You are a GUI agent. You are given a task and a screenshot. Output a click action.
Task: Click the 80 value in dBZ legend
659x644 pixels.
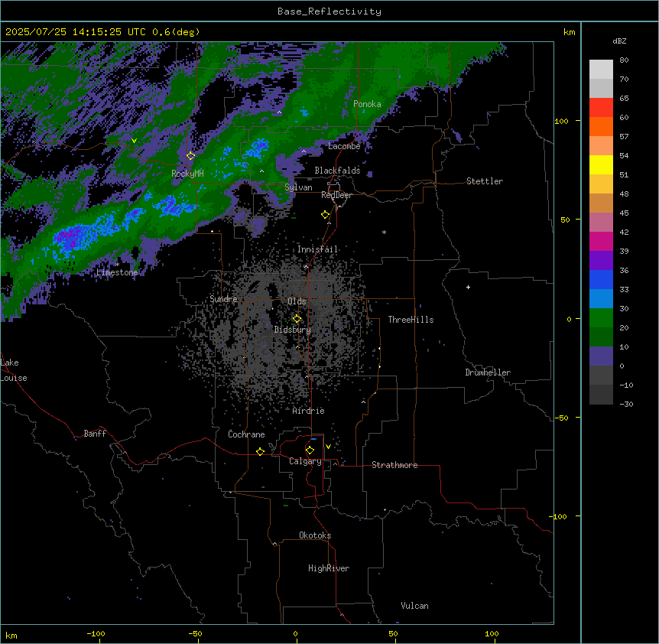point(624,60)
